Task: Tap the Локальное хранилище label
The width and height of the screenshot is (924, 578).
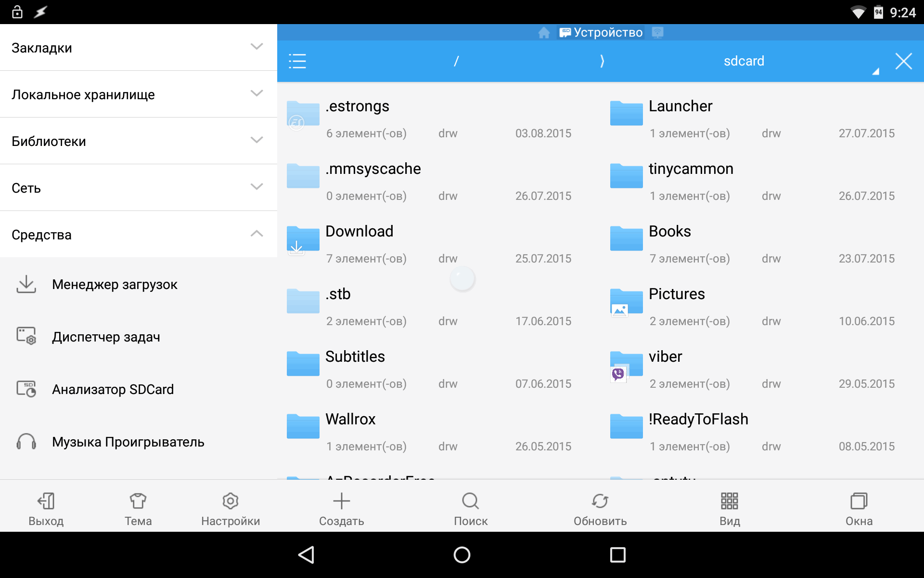Action: pos(83,94)
